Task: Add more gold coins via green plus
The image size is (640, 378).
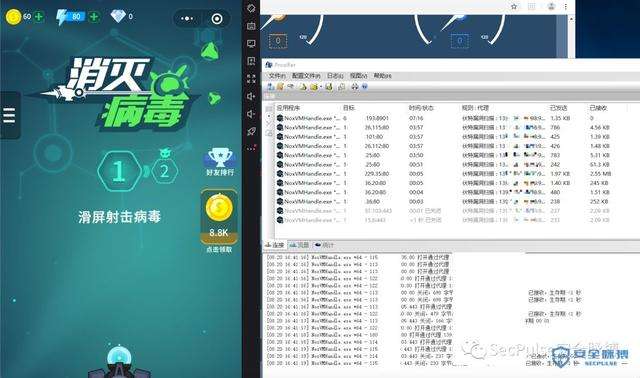Action: (39, 17)
